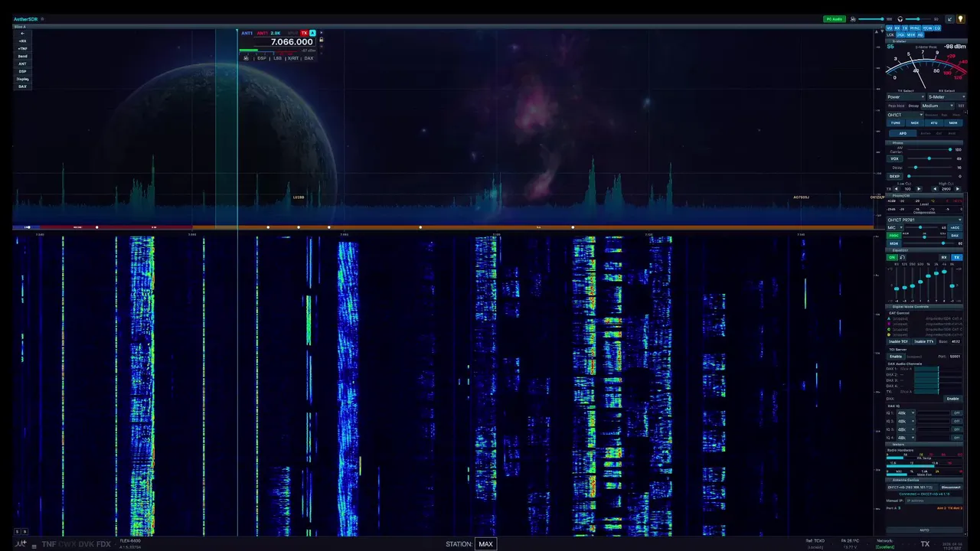Open the OH1CT PR781 mic profile dropdown
The image size is (980, 551).
click(925, 220)
